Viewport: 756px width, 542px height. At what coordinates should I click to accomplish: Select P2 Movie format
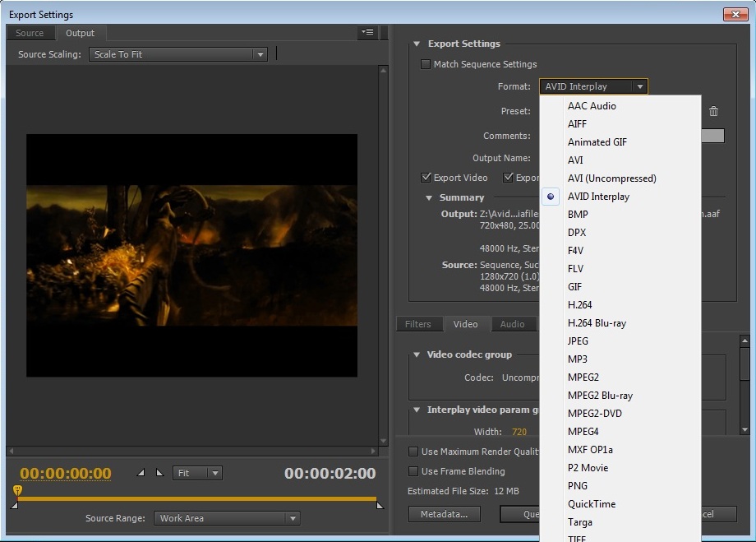[620, 468]
